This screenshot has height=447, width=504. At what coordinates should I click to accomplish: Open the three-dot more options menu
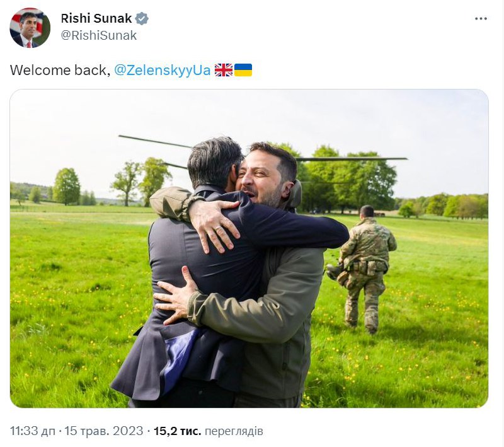pyautogui.click(x=481, y=19)
